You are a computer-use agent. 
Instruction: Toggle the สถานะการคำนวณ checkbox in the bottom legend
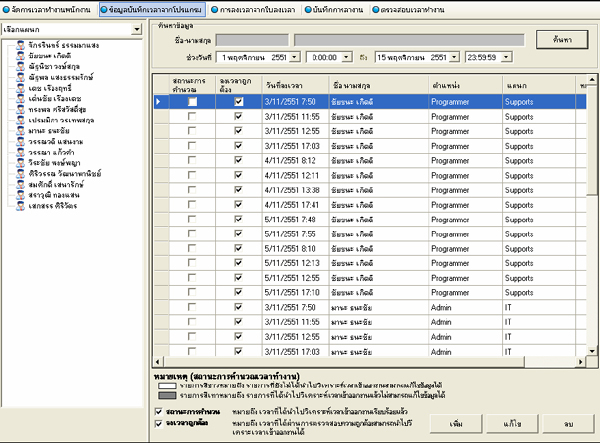pyautogui.click(x=159, y=411)
